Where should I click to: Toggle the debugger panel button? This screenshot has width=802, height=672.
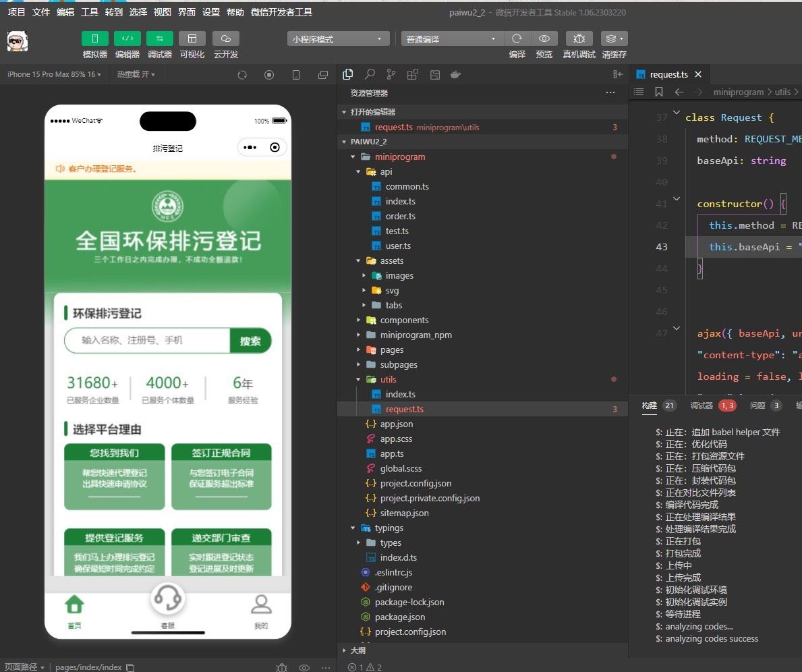[x=160, y=38]
